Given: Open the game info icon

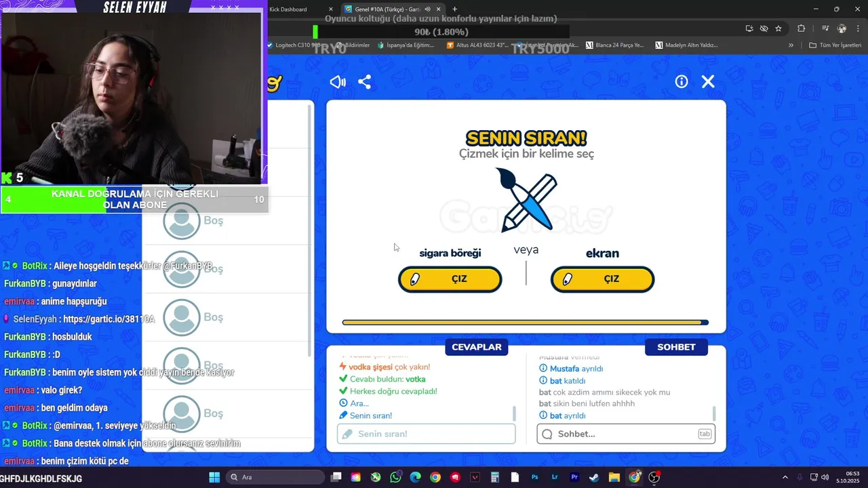Looking at the screenshot, I should 682,81.
